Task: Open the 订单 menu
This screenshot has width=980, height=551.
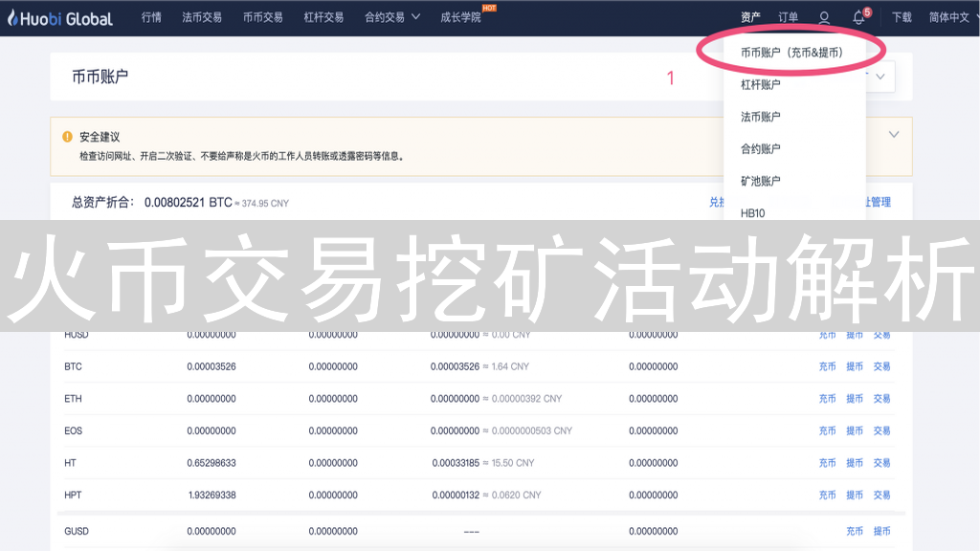Action: 789,17
